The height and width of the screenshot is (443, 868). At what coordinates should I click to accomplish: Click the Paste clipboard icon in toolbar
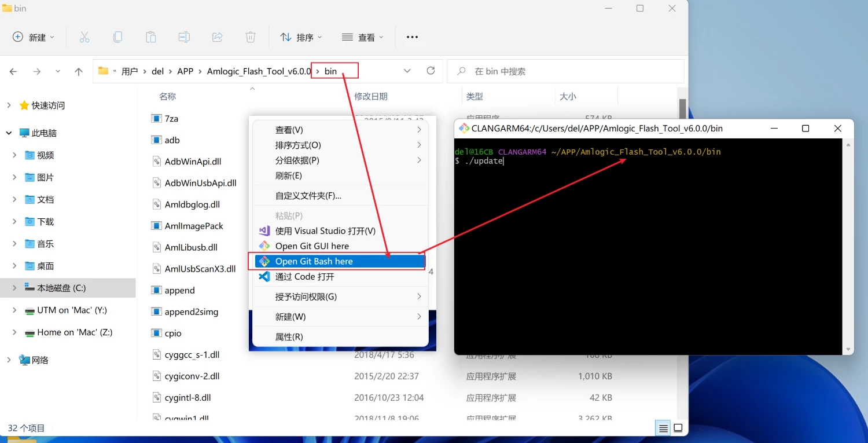[150, 37]
